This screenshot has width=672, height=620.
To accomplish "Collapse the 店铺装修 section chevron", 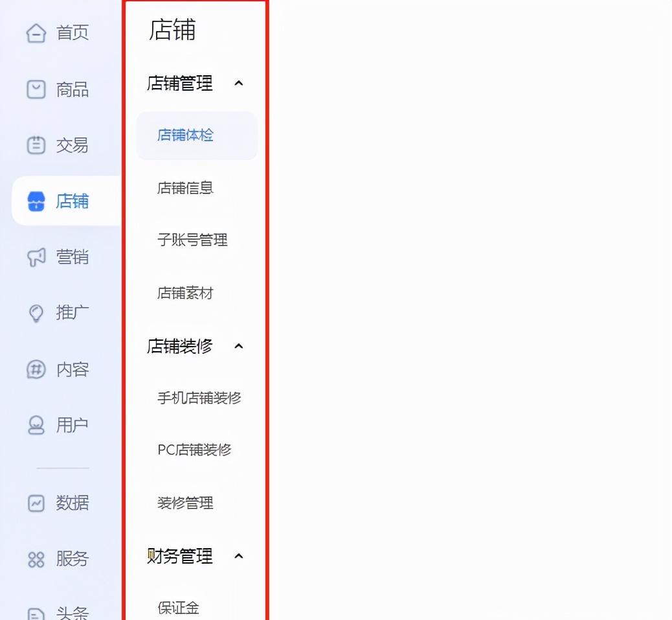I will point(239,346).
